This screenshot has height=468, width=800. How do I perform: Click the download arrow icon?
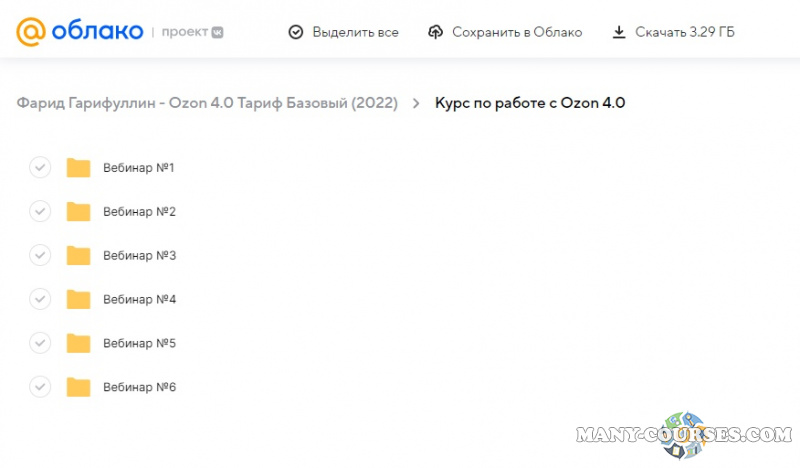(x=619, y=32)
